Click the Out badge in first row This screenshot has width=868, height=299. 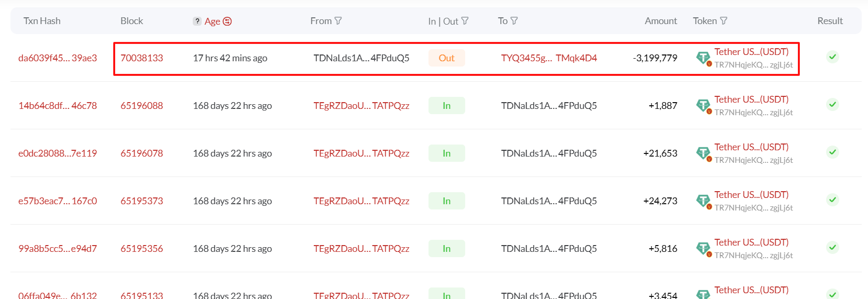click(446, 58)
